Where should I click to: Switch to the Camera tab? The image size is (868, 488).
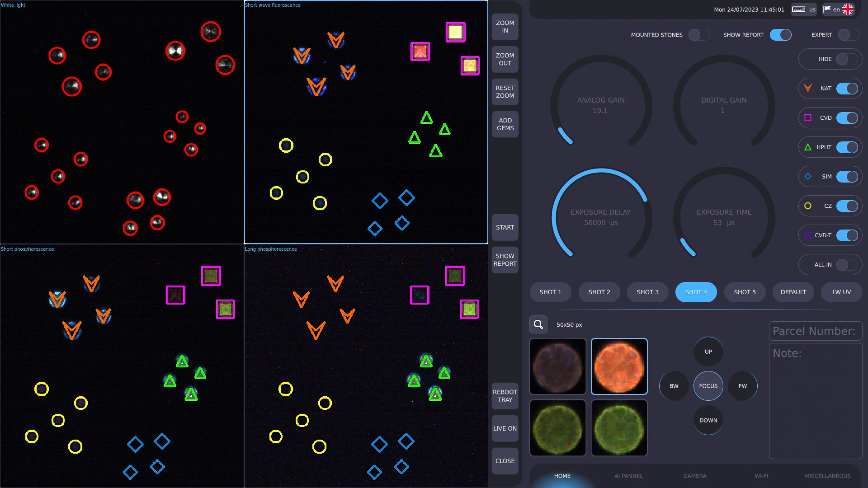click(x=695, y=476)
